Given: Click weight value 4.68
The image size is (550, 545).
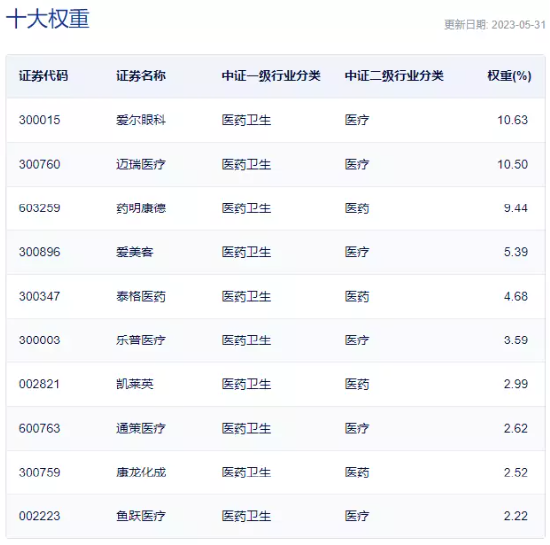Looking at the screenshot, I should pyautogui.click(x=516, y=296).
